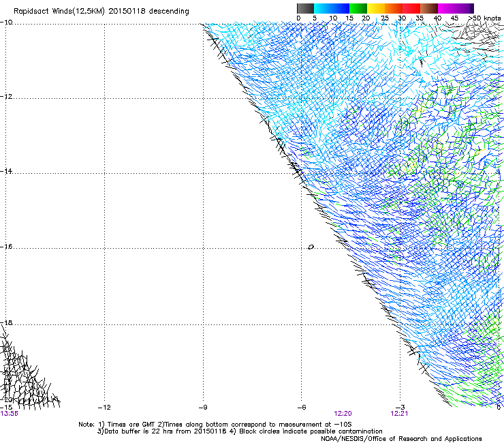Click the -16 latitude axis label
The width and height of the screenshot is (504, 443).
click(6, 247)
